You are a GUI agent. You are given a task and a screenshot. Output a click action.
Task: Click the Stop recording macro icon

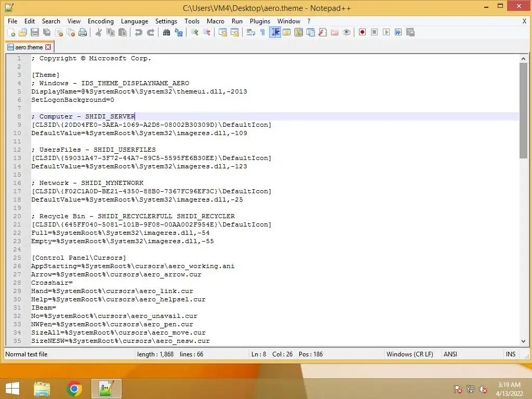pyautogui.click(x=374, y=32)
